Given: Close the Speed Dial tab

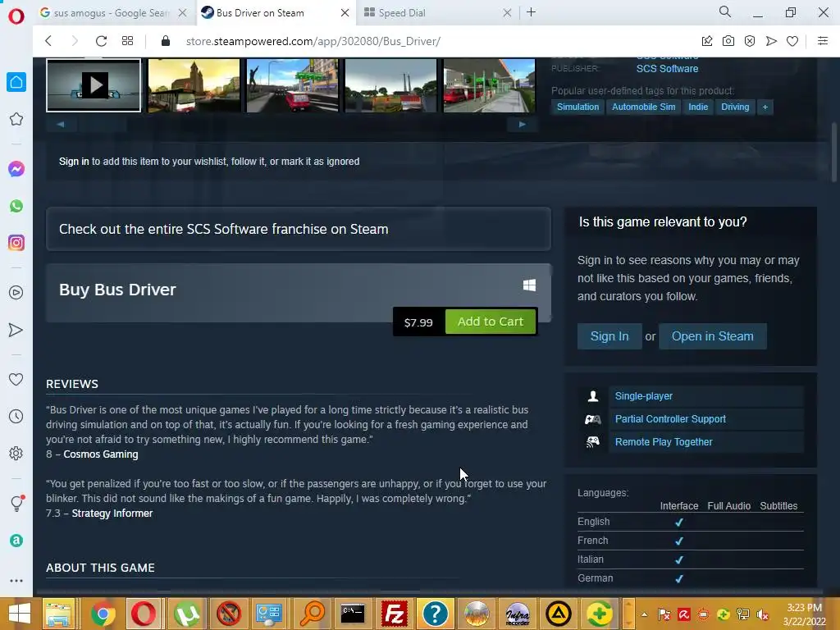Looking at the screenshot, I should (507, 13).
